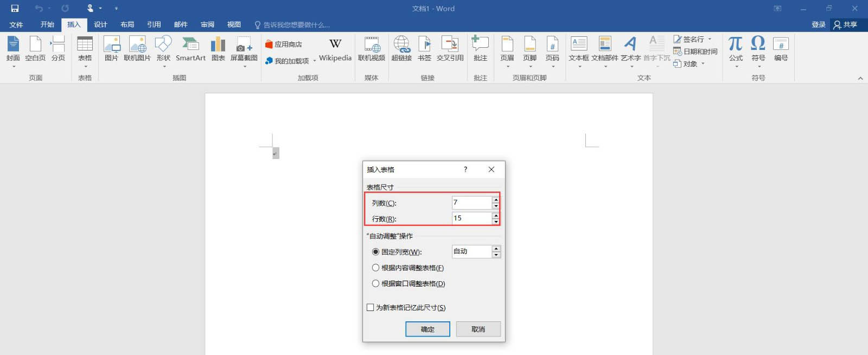This screenshot has height=355, width=868.
Task: Open the Footer (页脚) dropdown
Action: point(530,52)
